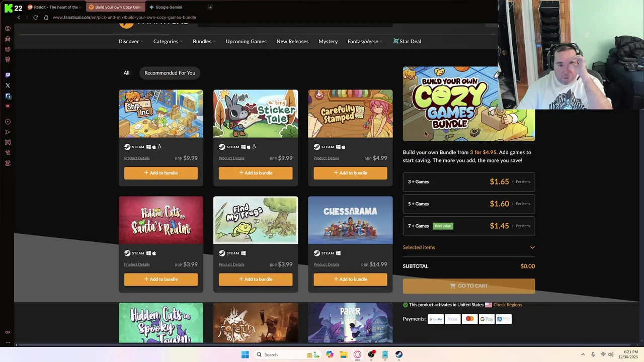Open Upcoming Games in the nav
This screenshot has width=644, height=362.
(x=246, y=41)
